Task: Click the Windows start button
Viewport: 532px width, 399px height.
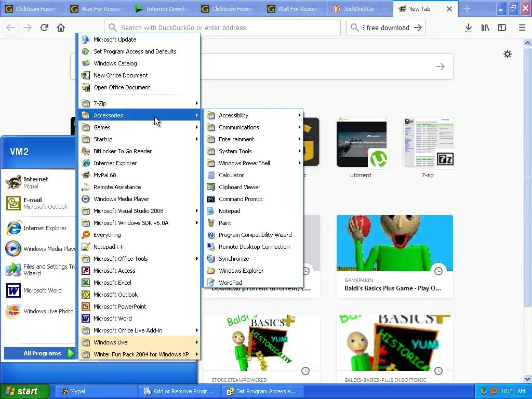Action: [25, 391]
